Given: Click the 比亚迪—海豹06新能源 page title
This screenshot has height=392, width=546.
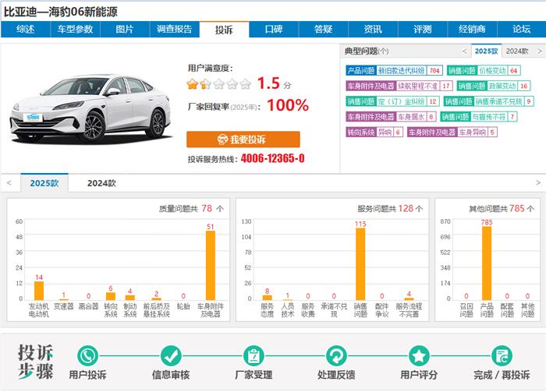Looking at the screenshot, I should pyautogui.click(x=60, y=12).
